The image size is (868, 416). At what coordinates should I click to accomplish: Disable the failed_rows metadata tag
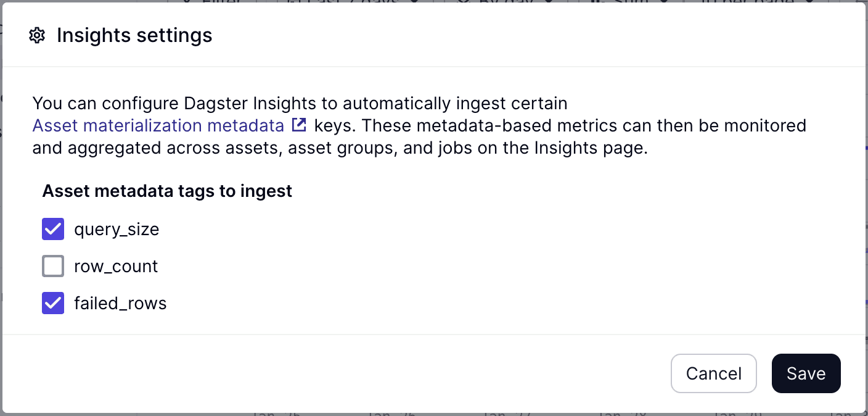pos(52,303)
